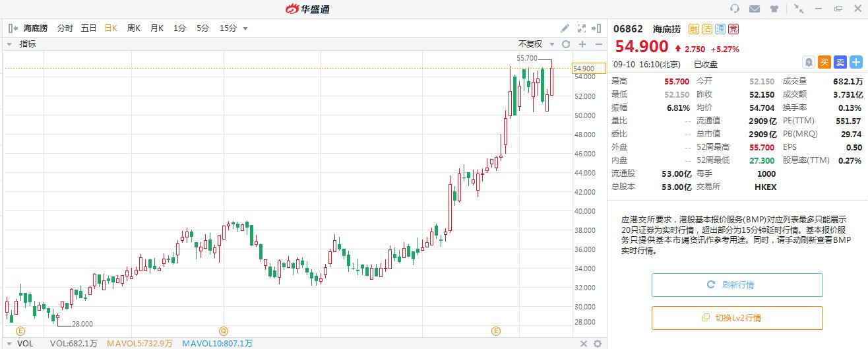Switch to 1分 one-minute chart
This screenshot has height=349, width=868.
(x=179, y=28)
